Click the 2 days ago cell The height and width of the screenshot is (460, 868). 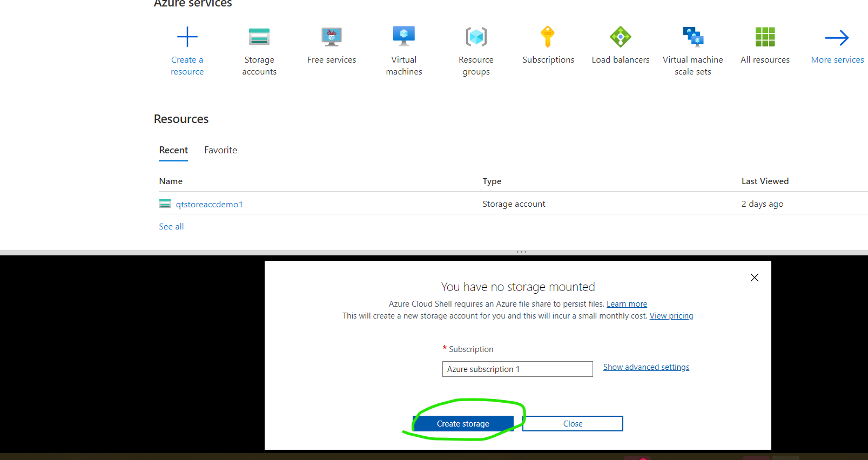[762, 204]
